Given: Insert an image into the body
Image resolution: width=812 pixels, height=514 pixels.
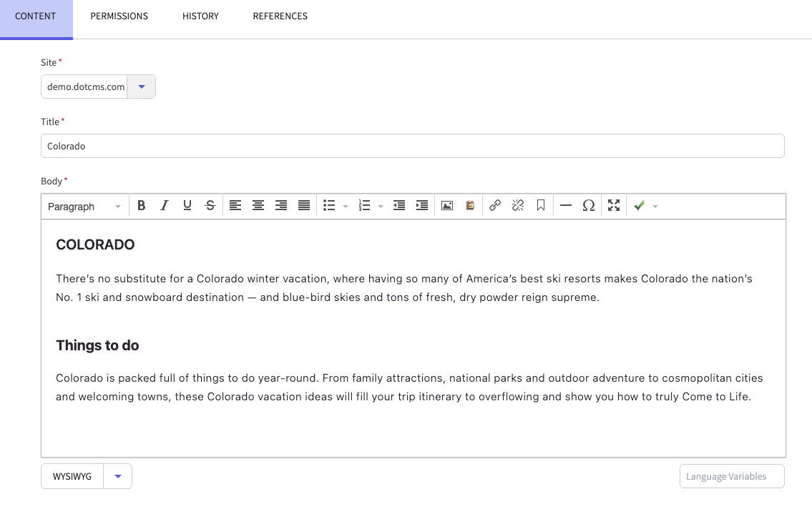Looking at the screenshot, I should 447,206.
